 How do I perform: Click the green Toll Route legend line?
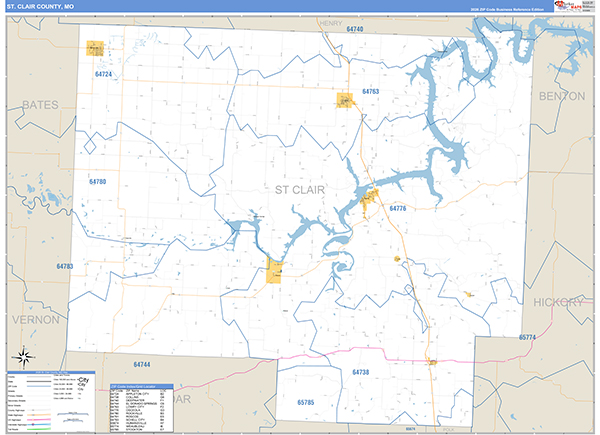point(39,429)
